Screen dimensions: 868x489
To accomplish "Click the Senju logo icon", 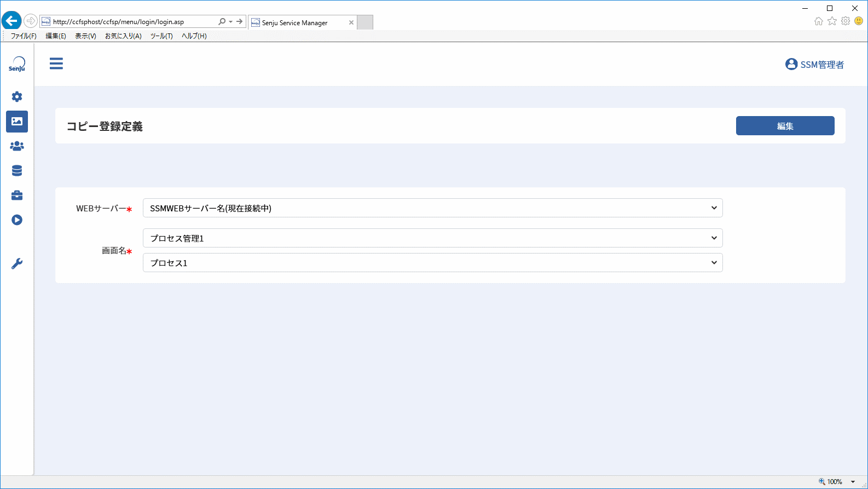I will click(x=17, y=64).
